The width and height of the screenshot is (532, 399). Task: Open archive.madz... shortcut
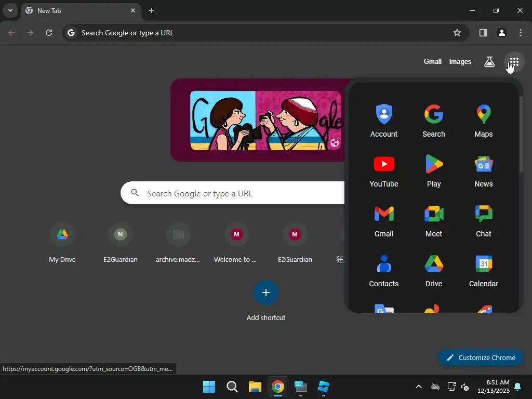click(179, 244)
